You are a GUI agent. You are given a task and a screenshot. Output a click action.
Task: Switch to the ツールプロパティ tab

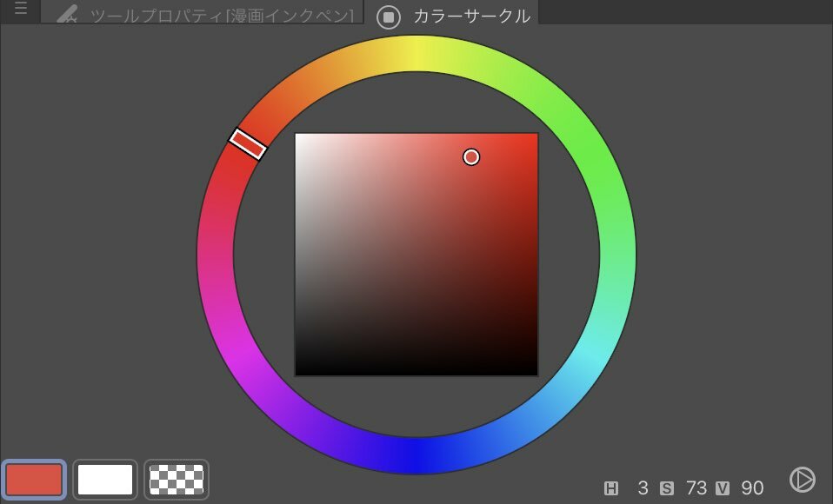203,13
